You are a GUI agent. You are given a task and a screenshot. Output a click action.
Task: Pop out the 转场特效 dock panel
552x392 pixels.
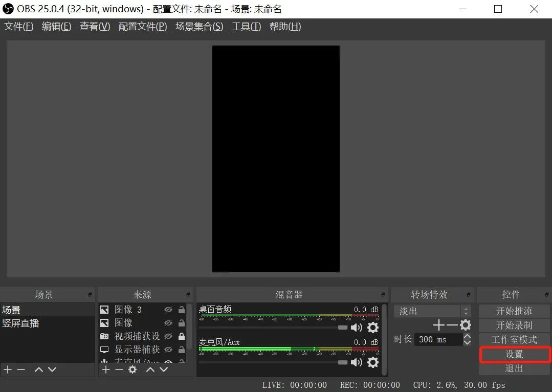pos(469,294)
